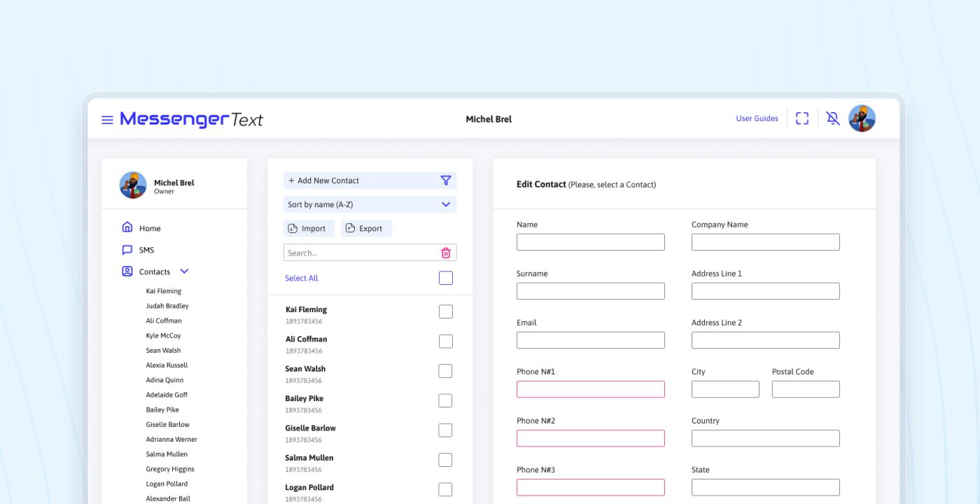Viewport: 980px width, 504px height.
Task: Select Kai Fleming in sidebar list
Action: point(164,291)
